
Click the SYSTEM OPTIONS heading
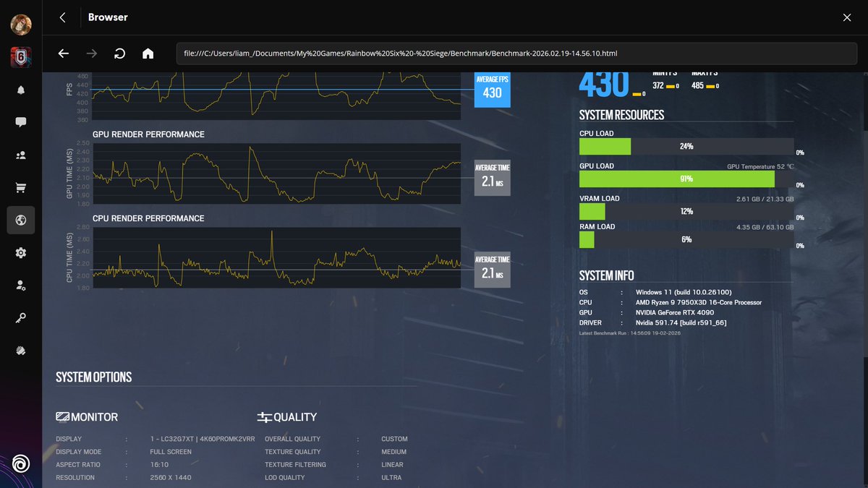[94, 377]
